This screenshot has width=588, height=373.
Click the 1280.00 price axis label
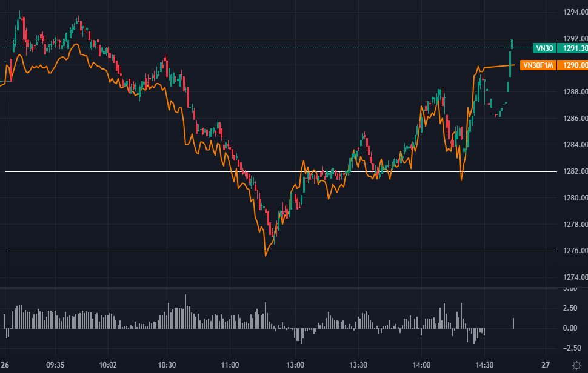(x=575, y=198)
